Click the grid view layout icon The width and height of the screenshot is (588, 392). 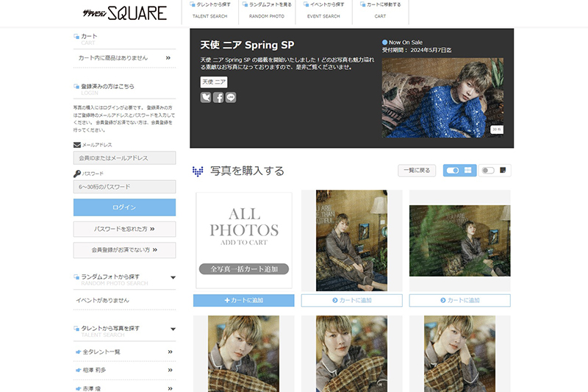(x=467, y=171)
